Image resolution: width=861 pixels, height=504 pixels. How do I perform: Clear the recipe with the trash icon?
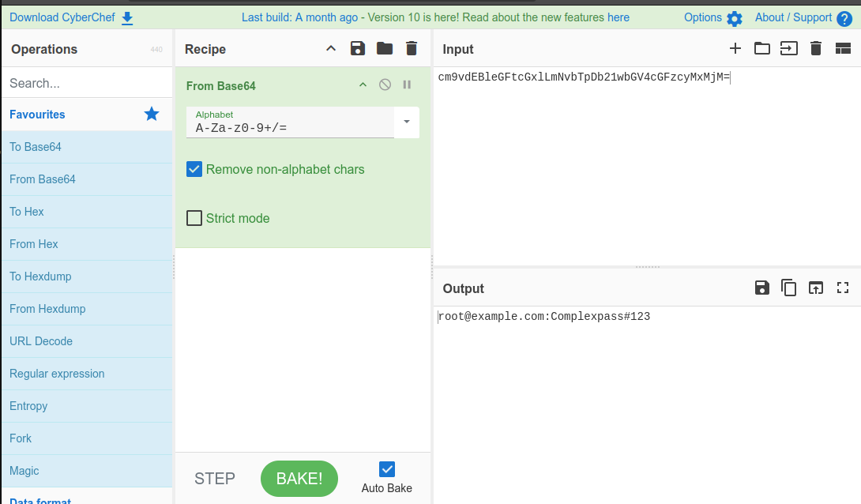[411, 48]
